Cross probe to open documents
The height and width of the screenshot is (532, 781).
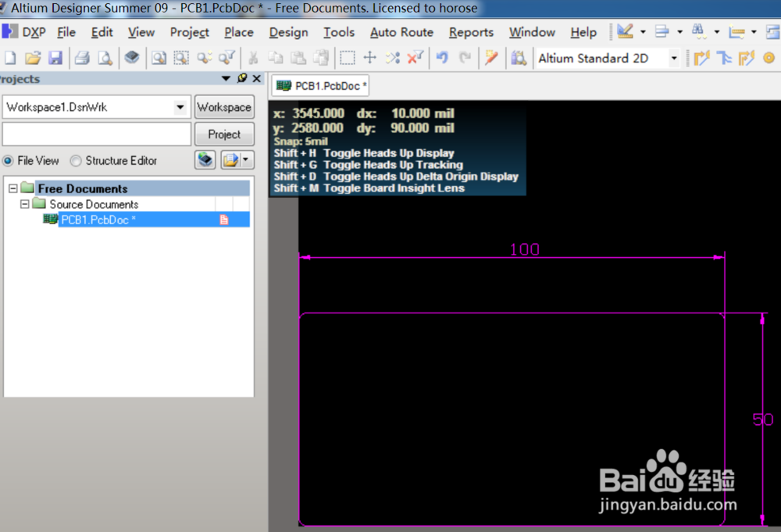point(491,59)
